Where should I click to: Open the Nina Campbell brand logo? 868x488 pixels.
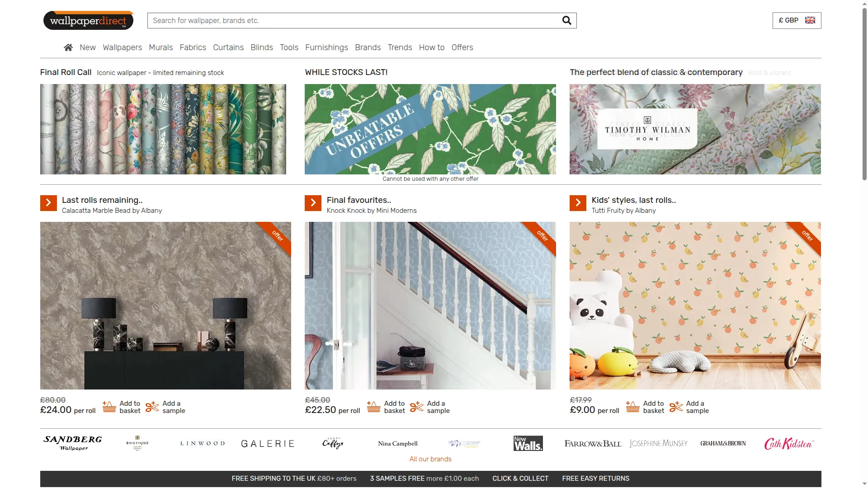(x=398, y=444)
